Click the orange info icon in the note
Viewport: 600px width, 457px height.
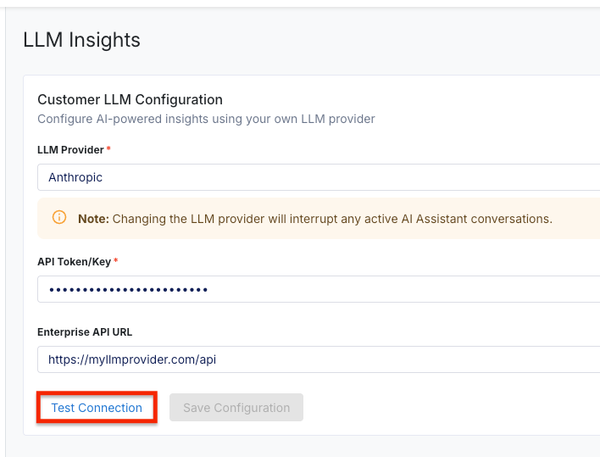click(x=59, y=217)
